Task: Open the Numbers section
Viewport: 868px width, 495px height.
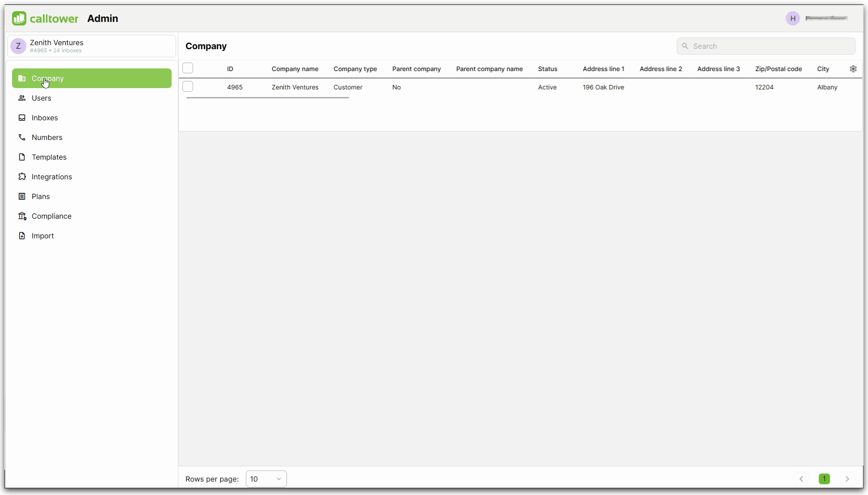Action: [47, 137]
